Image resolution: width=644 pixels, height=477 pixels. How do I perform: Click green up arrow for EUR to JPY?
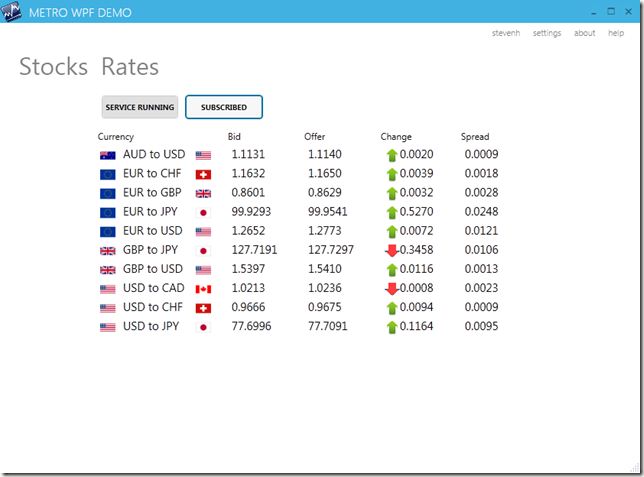pyautogui.click(x=392, y=213)
